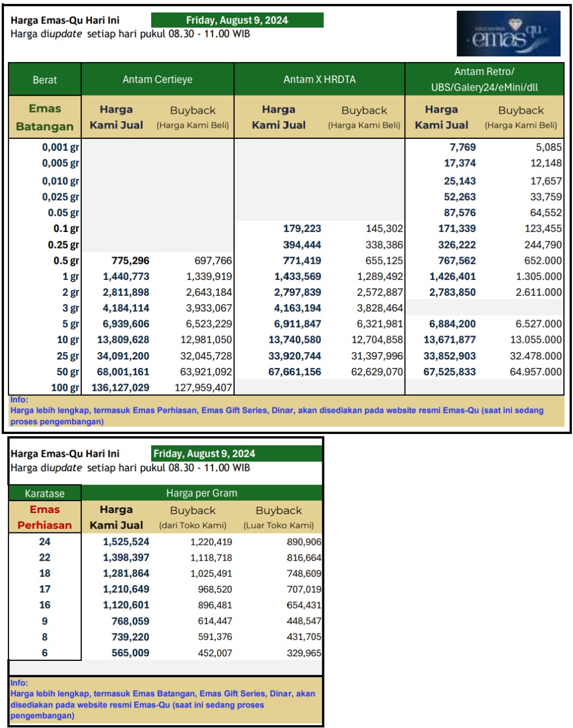Click buyback value 6.527.000
The image size is (573, 728).
coord(539,324)
